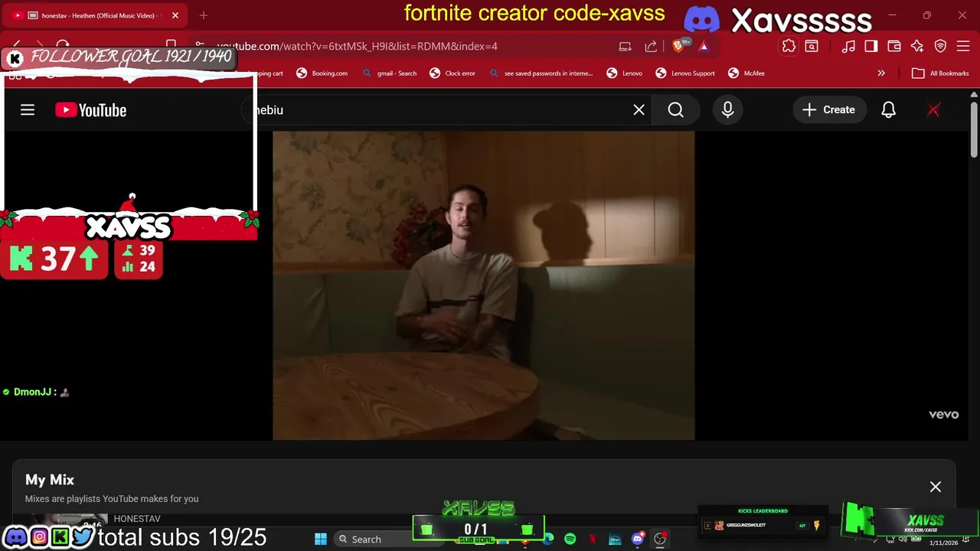980x551 pixels.
Task: Open Spotify from the taskbar
Action: tap(570, 539)
